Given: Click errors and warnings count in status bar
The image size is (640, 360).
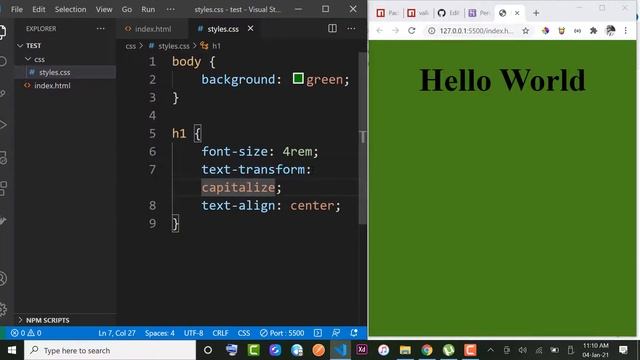Looking at the screenshot, I should [x=26, y=333].
